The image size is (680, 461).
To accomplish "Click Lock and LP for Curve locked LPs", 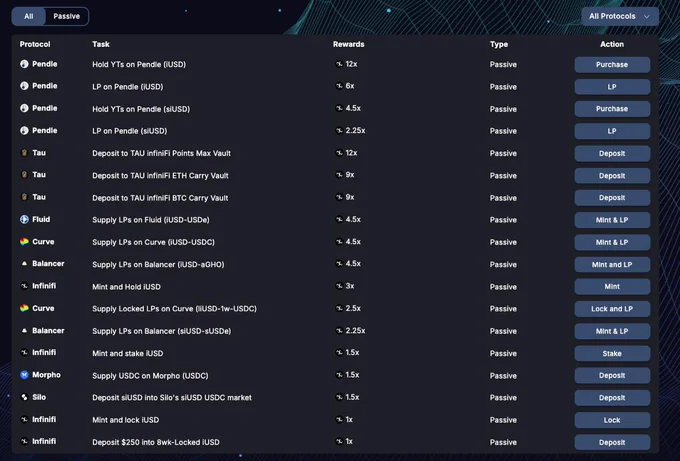I will (612, 309).
